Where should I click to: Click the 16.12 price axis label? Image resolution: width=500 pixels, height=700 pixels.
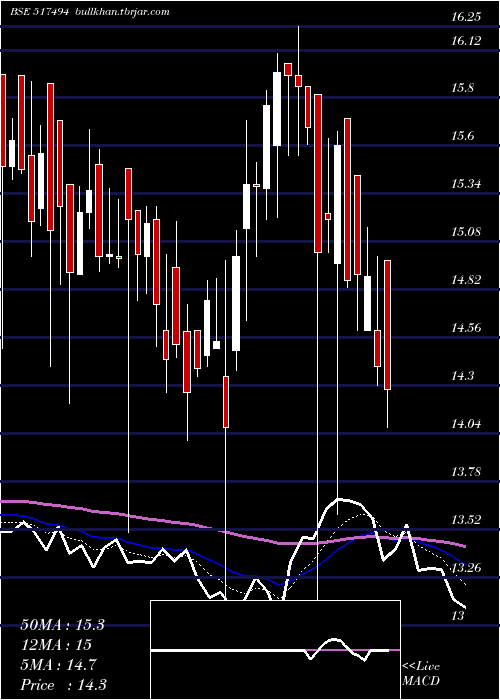[466, 41]
